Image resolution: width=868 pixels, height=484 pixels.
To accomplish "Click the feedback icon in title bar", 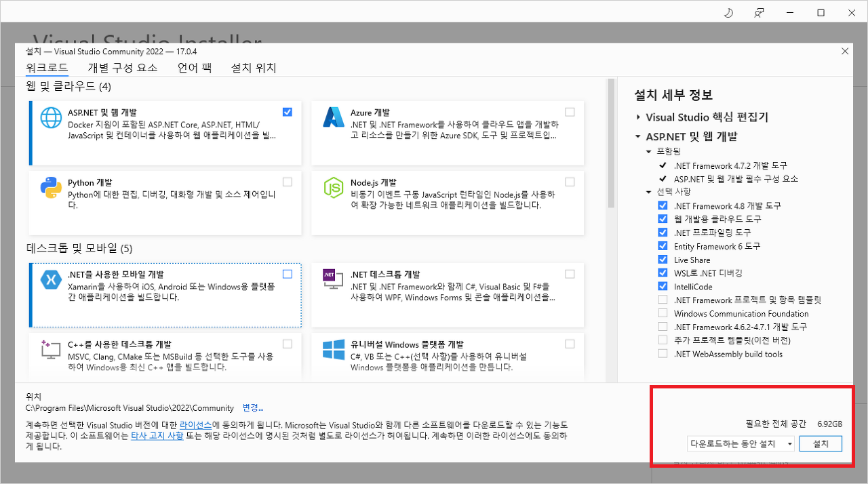I will click(x=759, y=13).
